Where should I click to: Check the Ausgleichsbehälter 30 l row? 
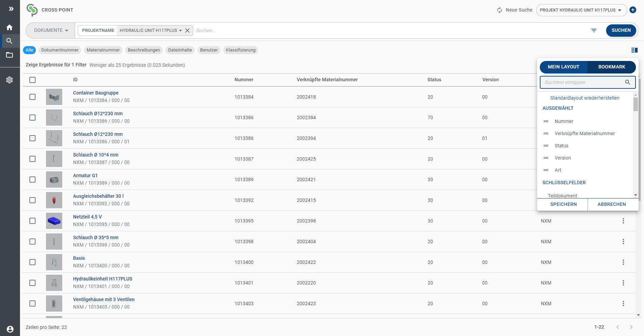tap(32, 200)
